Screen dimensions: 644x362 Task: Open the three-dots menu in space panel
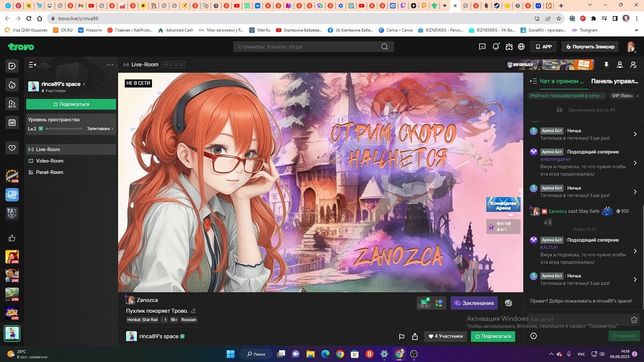coord(110,64)
